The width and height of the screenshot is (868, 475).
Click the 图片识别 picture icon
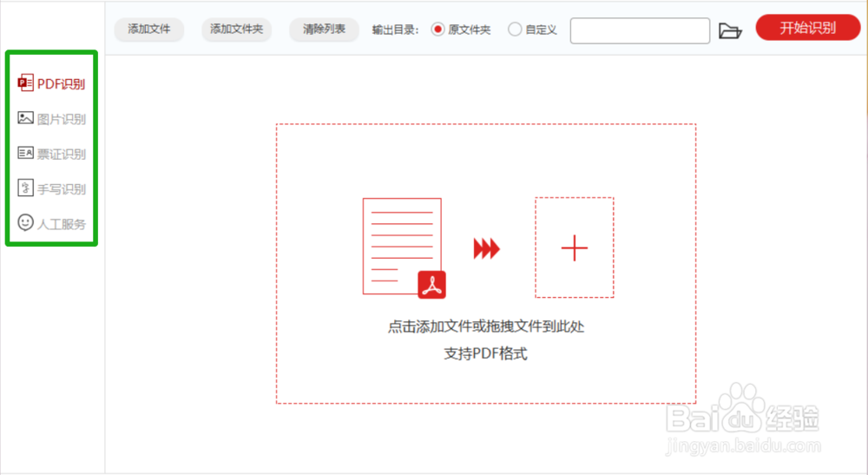[x=25, y=118]
